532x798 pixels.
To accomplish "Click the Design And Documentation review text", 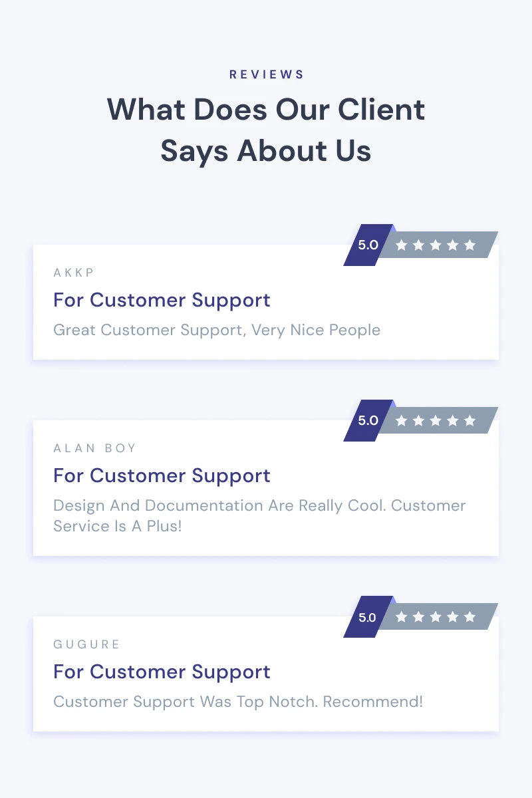I will (259, 515).
